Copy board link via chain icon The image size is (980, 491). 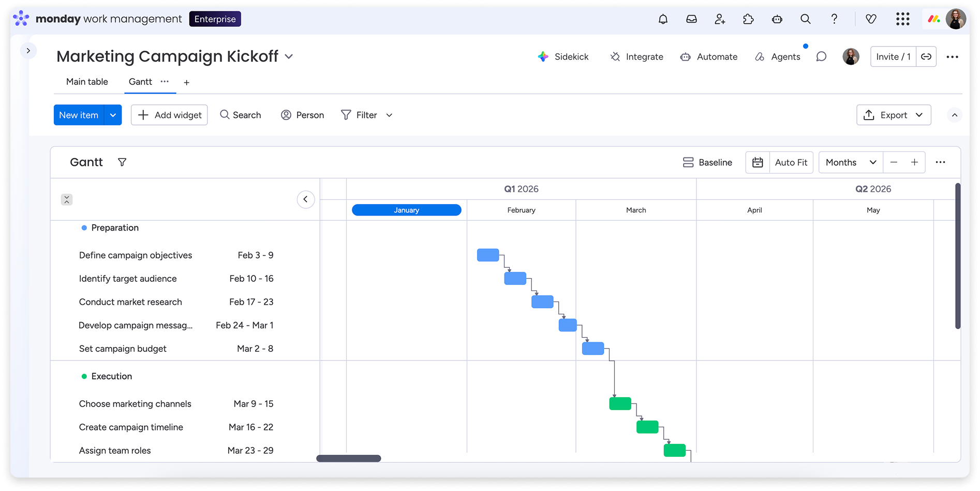[x=926, y=57]
